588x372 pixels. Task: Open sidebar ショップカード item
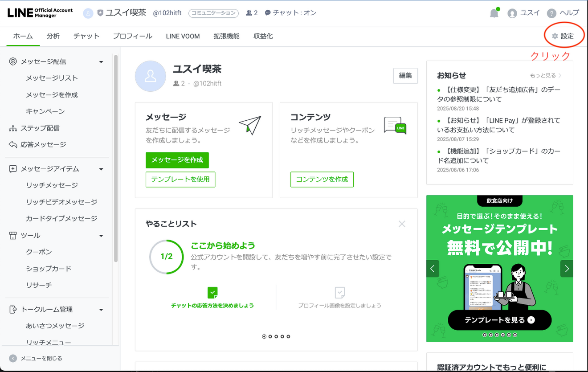49,269
